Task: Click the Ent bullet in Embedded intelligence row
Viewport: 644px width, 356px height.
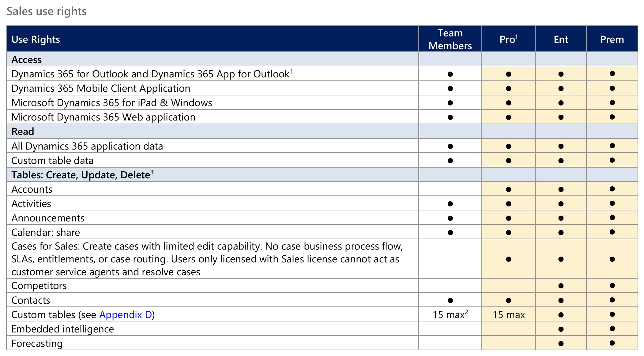Action: pyautogui.click(x=561, y=329)
